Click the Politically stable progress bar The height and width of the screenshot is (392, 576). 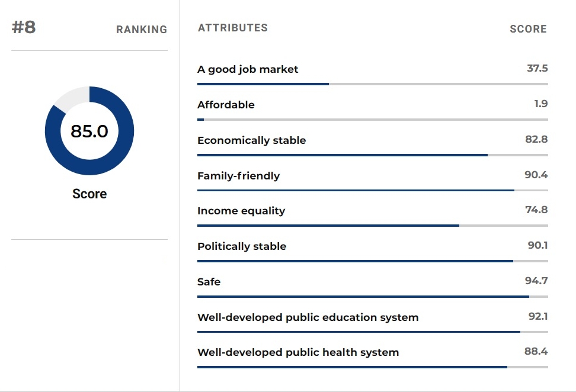click(373, 261)
